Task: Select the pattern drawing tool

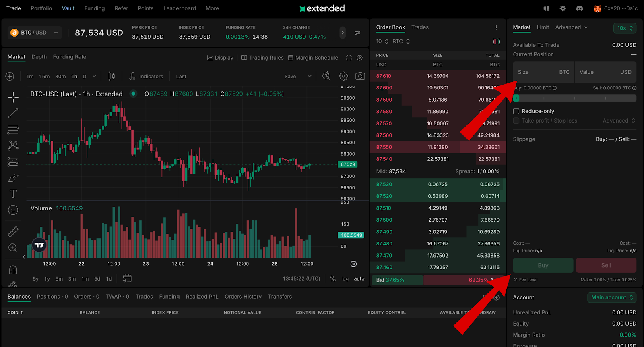Action: pyautogui.click(x=13, y=145)
